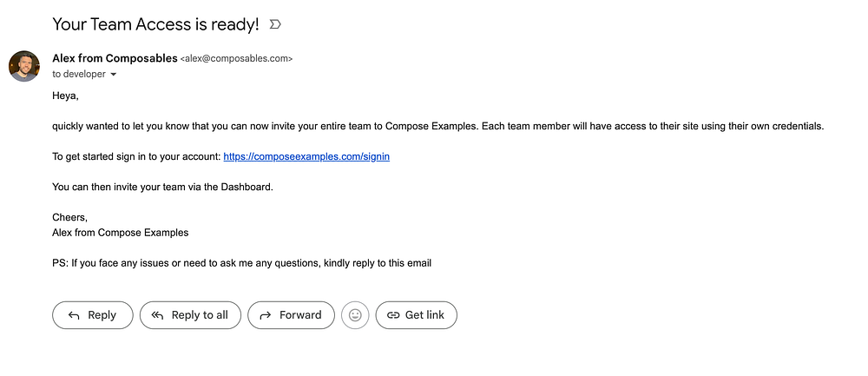
Task: Open the composeexamples.com signin link
Action: coord(306,156)
